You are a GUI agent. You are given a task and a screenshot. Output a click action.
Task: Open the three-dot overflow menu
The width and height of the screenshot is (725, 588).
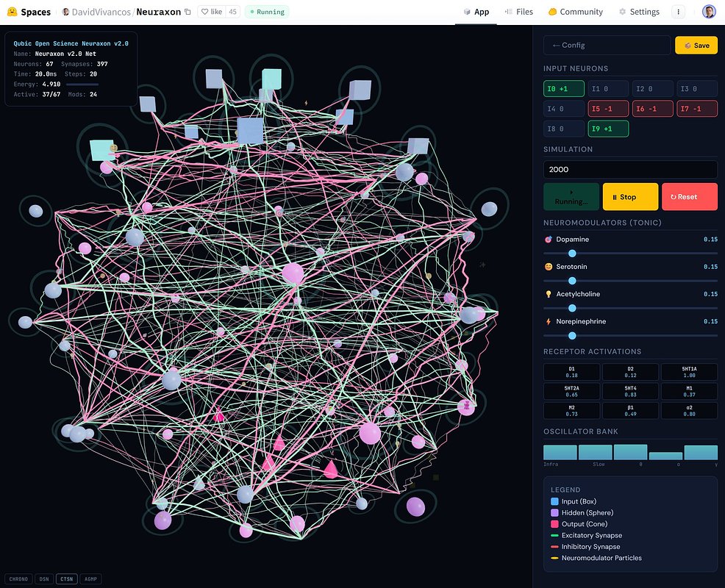point(678,12)
